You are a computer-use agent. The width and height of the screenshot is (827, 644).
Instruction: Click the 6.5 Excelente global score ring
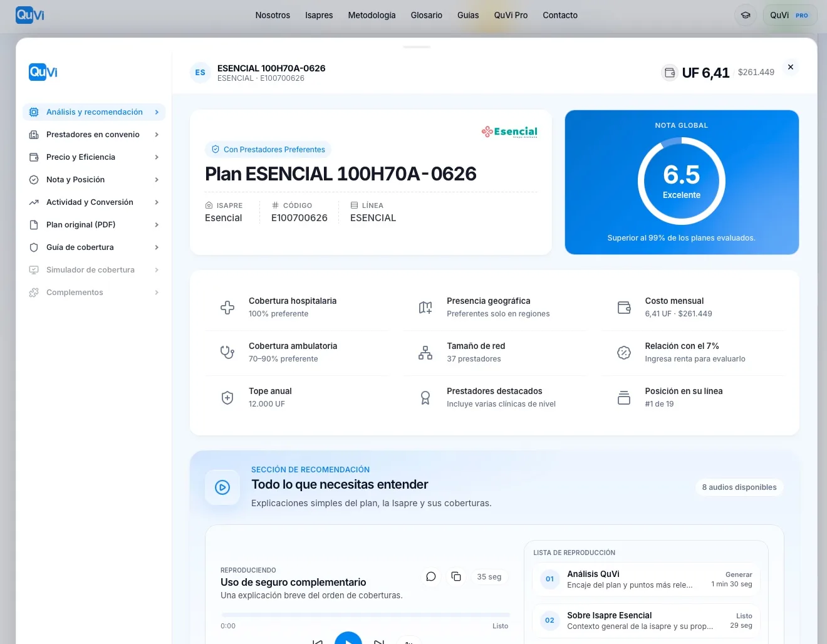(682, 181)
